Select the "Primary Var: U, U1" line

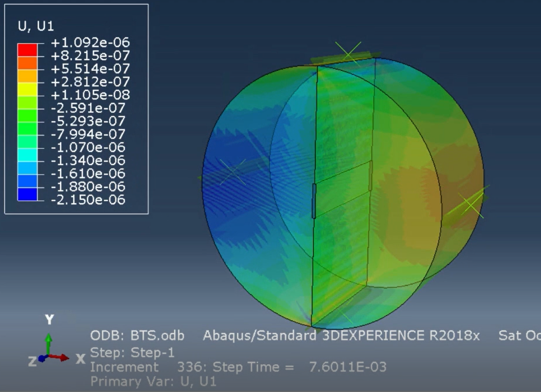(x=153, y=382)
